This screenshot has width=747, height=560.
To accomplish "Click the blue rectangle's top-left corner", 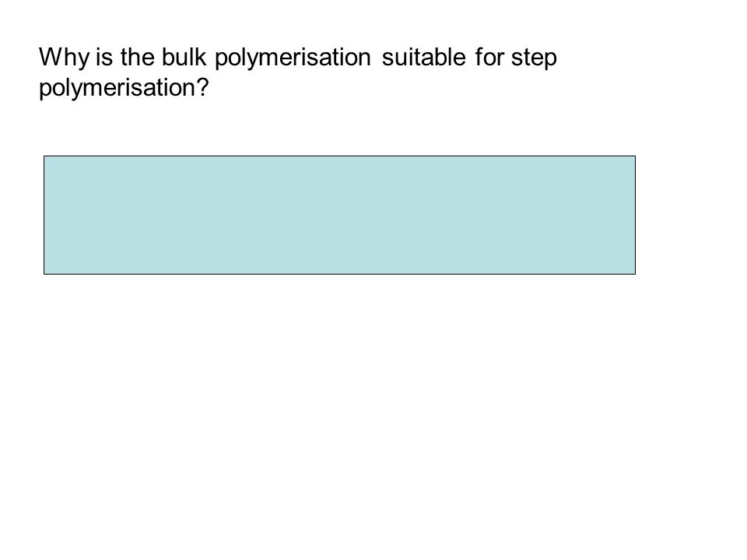I will coord(44,156).
